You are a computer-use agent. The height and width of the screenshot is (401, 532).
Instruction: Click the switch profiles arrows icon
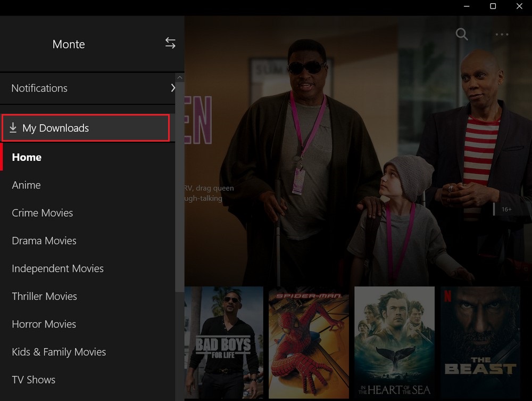click(170, 43)
